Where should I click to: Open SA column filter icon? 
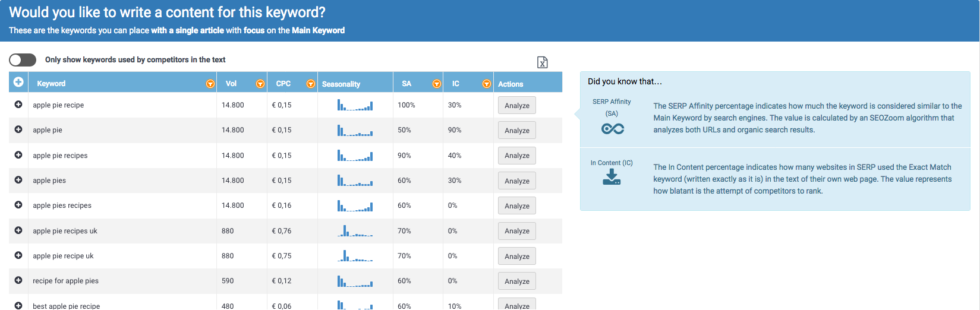point(437,84)
